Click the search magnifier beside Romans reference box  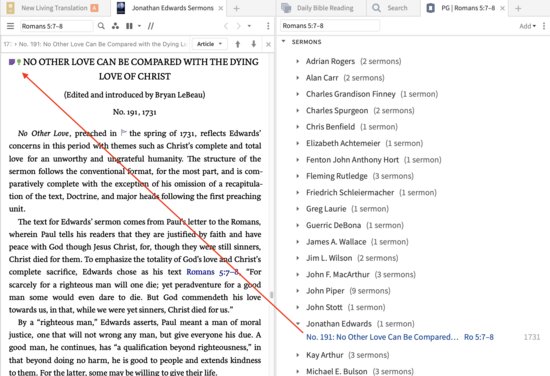click(101, 26)
